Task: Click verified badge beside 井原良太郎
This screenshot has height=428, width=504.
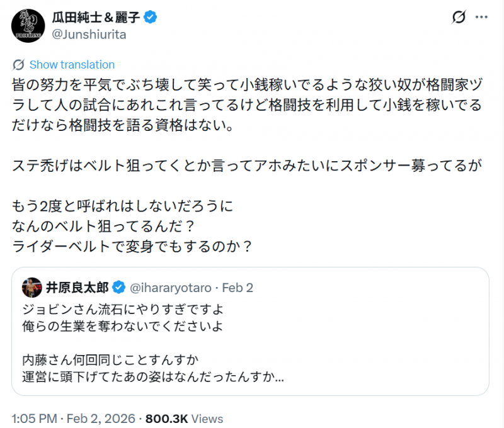Action: (x=118, y=288)
